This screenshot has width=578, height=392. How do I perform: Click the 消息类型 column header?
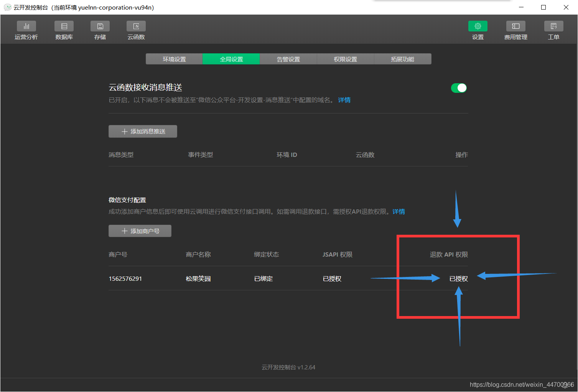(x=121, y=155)
